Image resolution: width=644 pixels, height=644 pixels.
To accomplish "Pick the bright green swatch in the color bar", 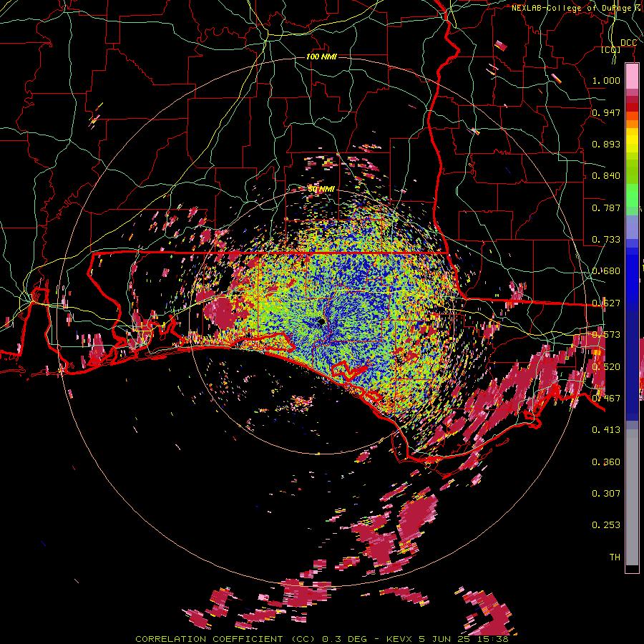I will pyautogui.click(x=632, y=196).
